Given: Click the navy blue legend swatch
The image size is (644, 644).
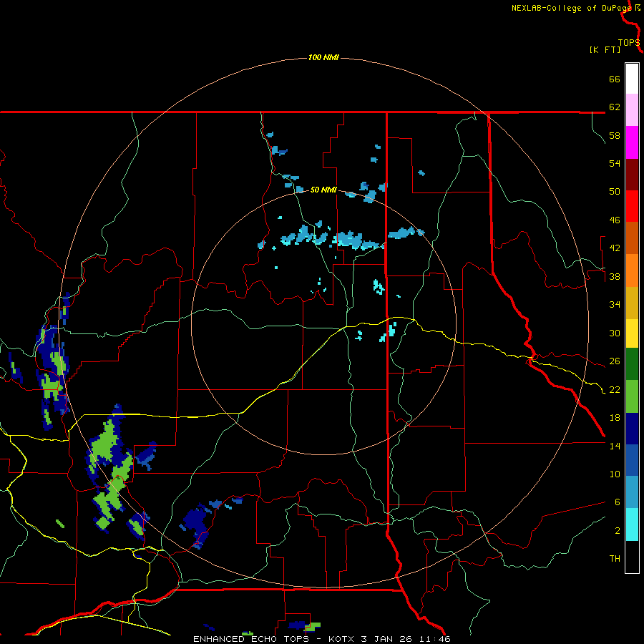Looking at the screenshot, I should pos(632,429).
